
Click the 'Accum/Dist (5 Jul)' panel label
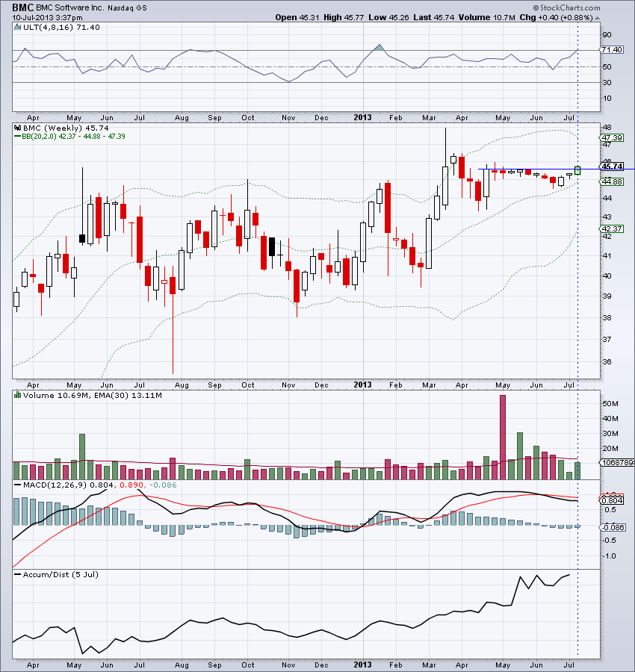click(x=61, y=574)
